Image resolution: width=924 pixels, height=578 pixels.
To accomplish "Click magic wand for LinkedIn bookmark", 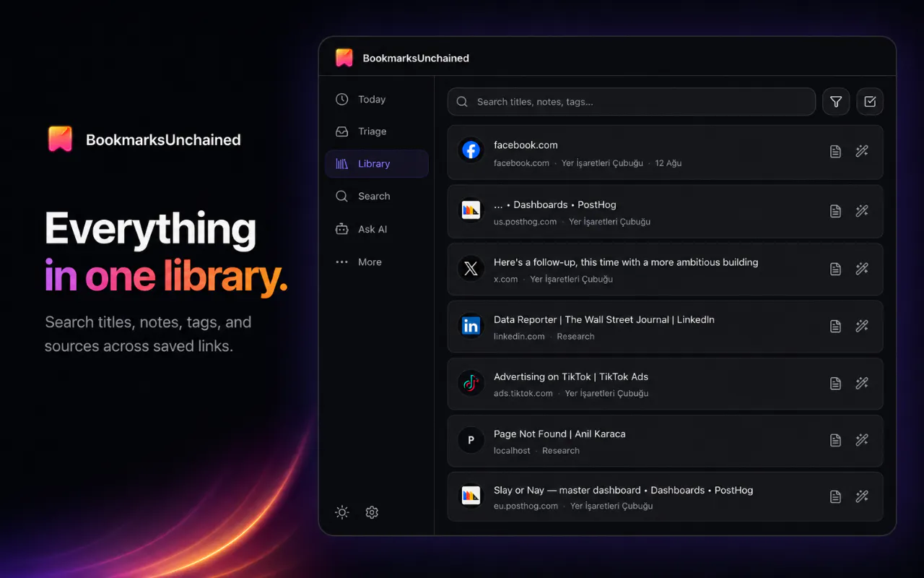I will click(x=862, y=326).
